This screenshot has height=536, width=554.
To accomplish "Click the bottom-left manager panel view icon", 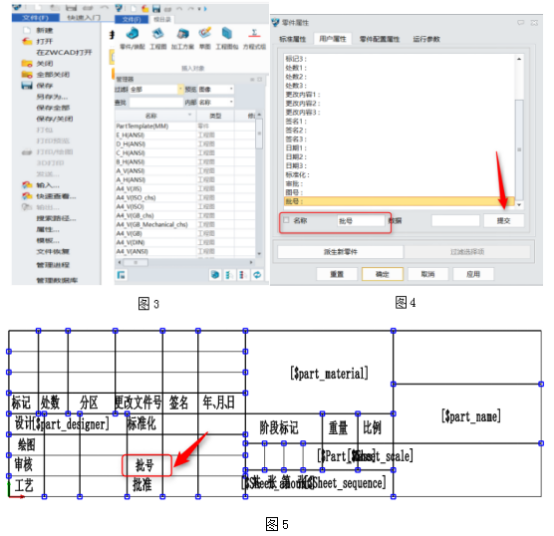I will pyautogui.click(x=121, y=275).
